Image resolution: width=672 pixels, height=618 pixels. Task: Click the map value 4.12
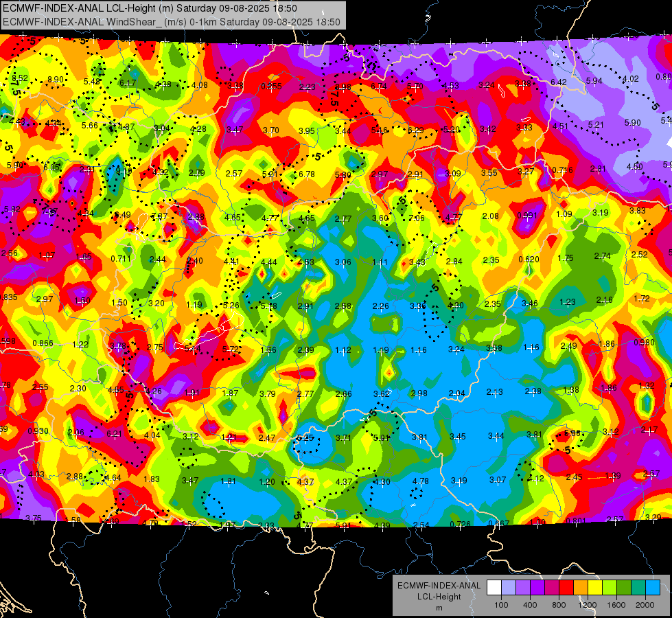point(535,478)
